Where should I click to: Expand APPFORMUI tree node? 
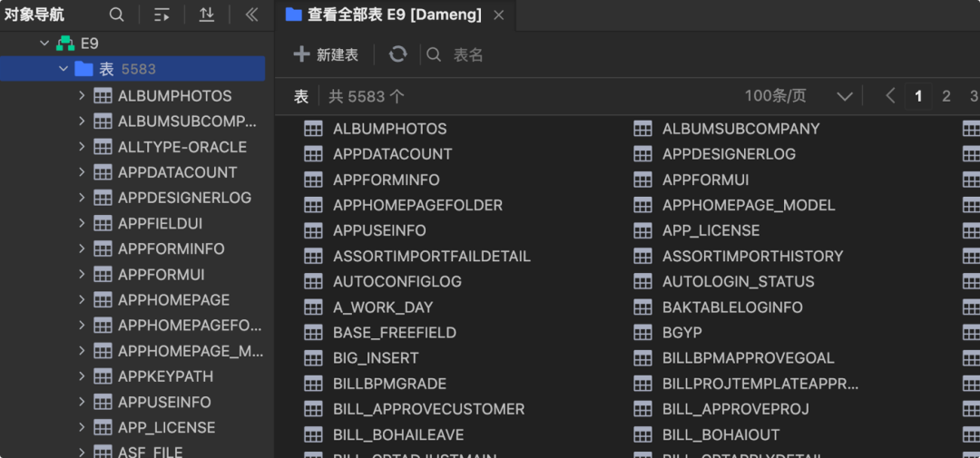click(82, 274)
